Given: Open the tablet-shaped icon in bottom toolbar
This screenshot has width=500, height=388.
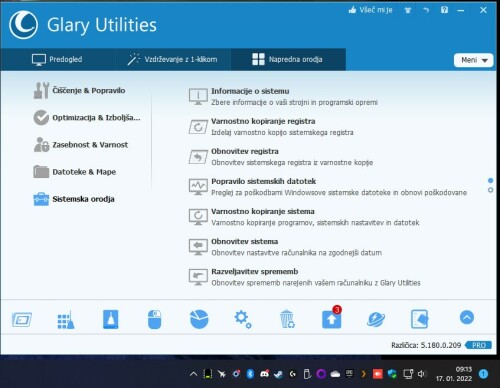Looking at the screenshot, I should click(x=420, y=319).
